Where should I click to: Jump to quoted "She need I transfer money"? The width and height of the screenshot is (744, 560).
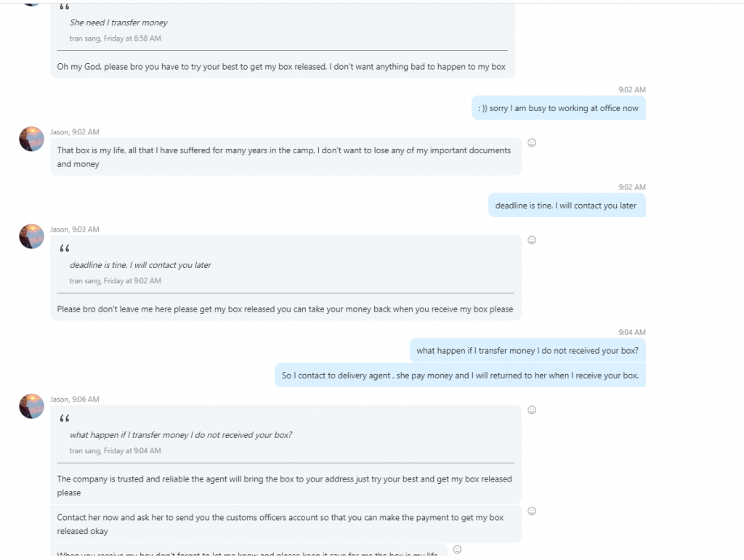118,23
